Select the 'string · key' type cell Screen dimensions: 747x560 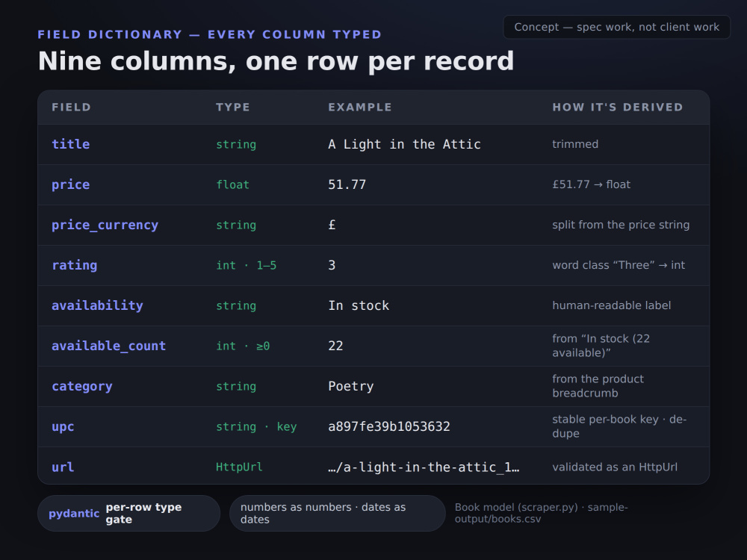[x=256, y=426]
